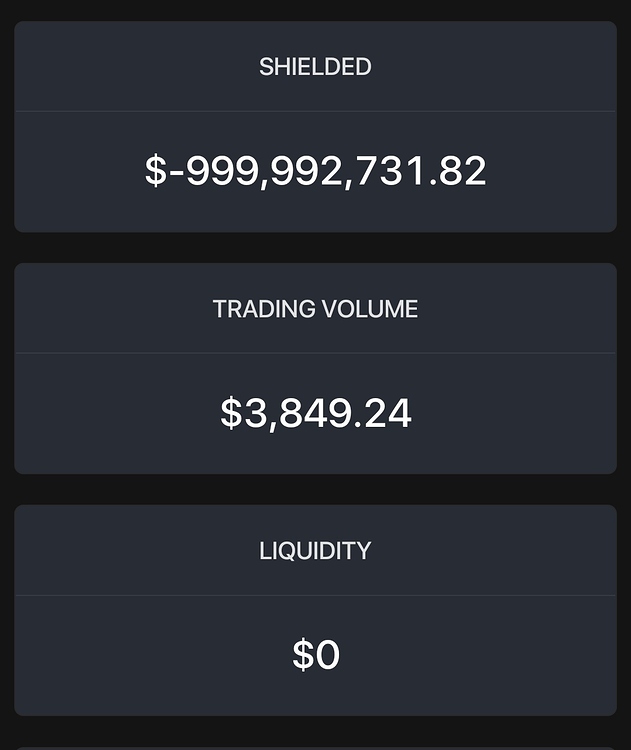This screenshot has height=750, width=631.
Task: Click the minus sign in the shielded amount
Action: [x=178, y=173]
